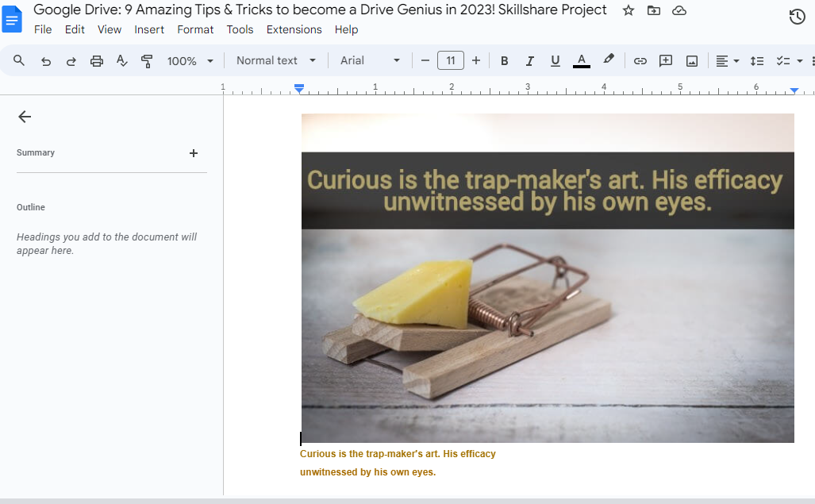Add a comment
This screenshot has height=504, width=815.
(x=665, y=61)
